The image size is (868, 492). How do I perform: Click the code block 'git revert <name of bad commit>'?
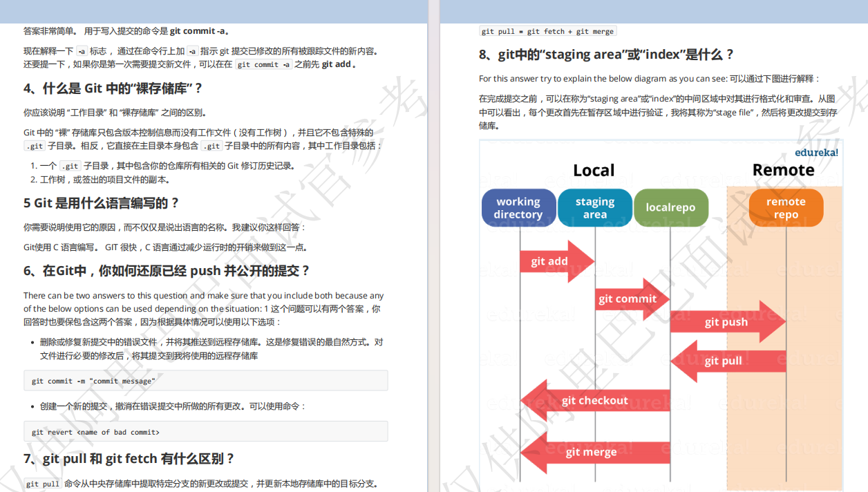coord(205,432)
